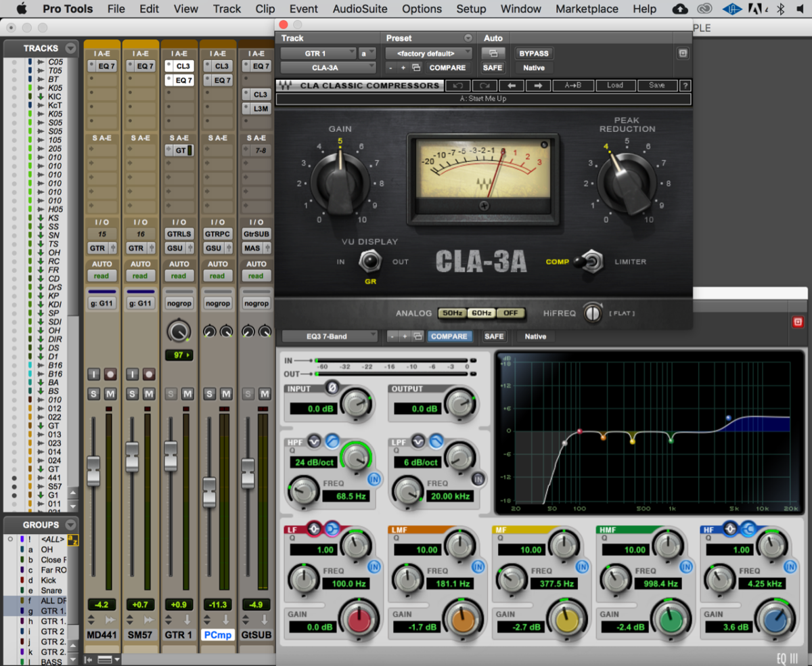The image size is (812, 666).
Task: Click the Load button in CLA-3A
Action: (x=615, y=85)
